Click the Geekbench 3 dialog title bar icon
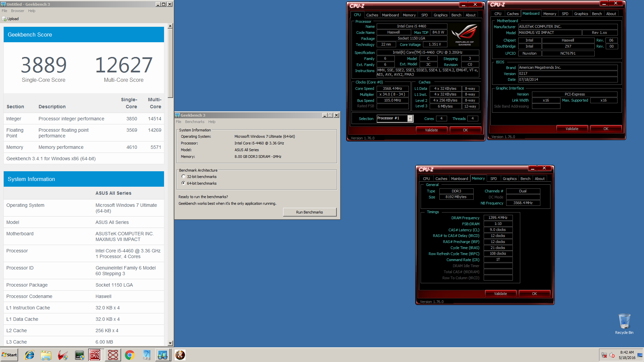Image resolution: width=644 pixels, height=362 pixels. (178, 115)
